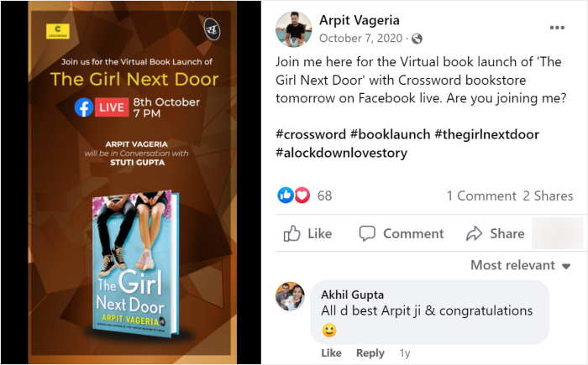This screenshot has height=365, width=588.
Task: Click the blue like reaction icon
Action: tap(286, 196)
